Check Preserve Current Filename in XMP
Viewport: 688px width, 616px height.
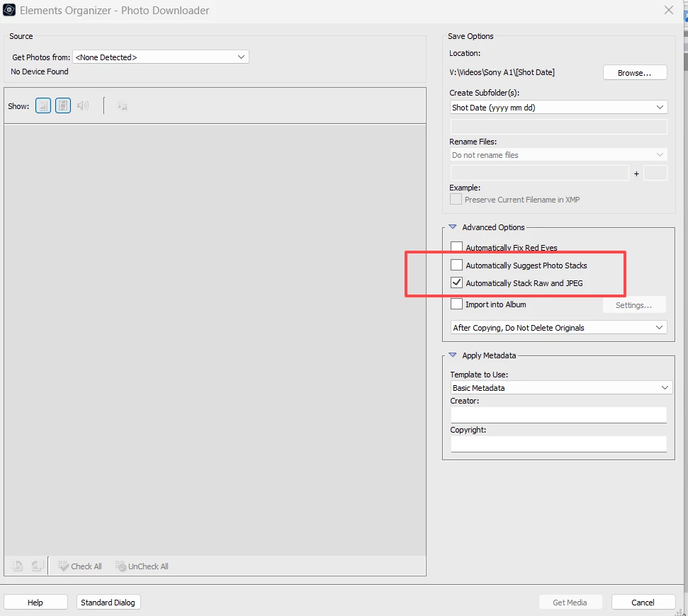tap(456, 199)
